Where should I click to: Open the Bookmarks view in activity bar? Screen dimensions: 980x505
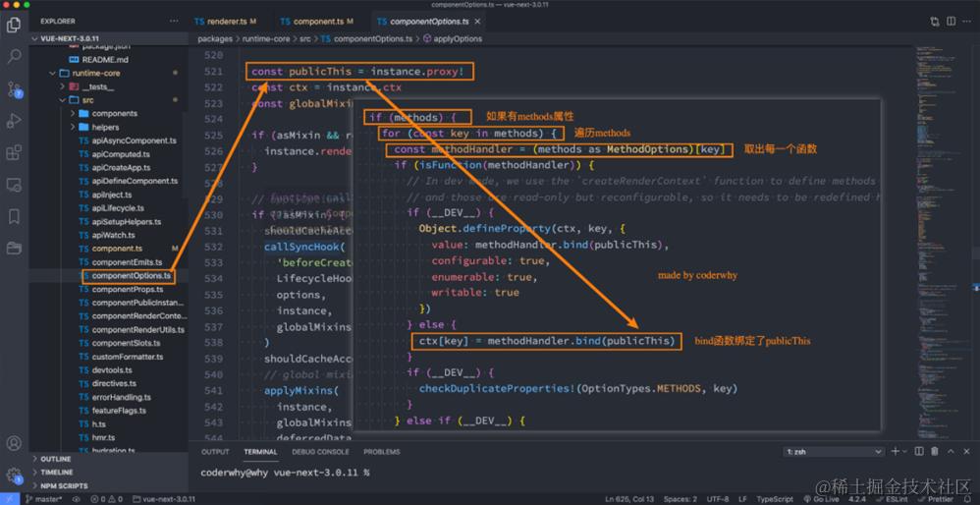pos(14,216)
